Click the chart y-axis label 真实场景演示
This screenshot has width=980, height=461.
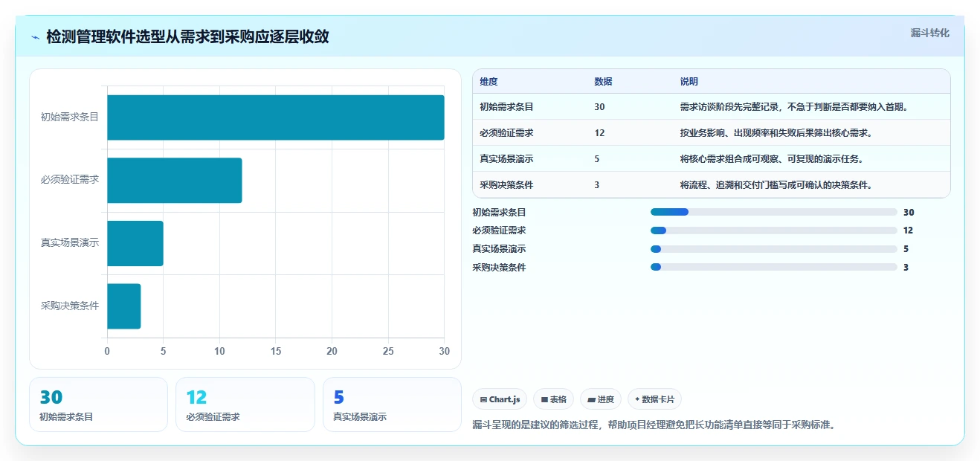coord(70,242)
